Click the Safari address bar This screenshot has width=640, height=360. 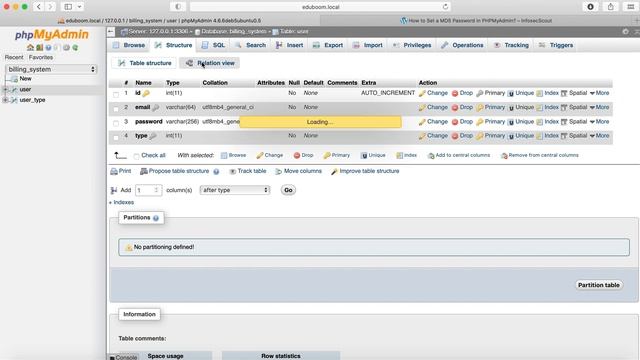pos(320,7)
